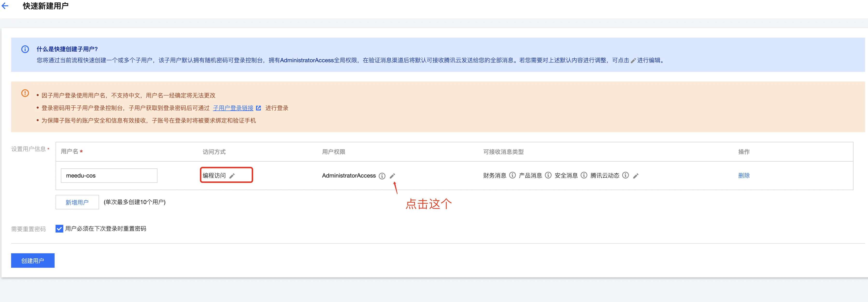868x302 pixels.
Task: Click the 安全消息 message type
Action: pyautogui.click(x=566, y=175)
